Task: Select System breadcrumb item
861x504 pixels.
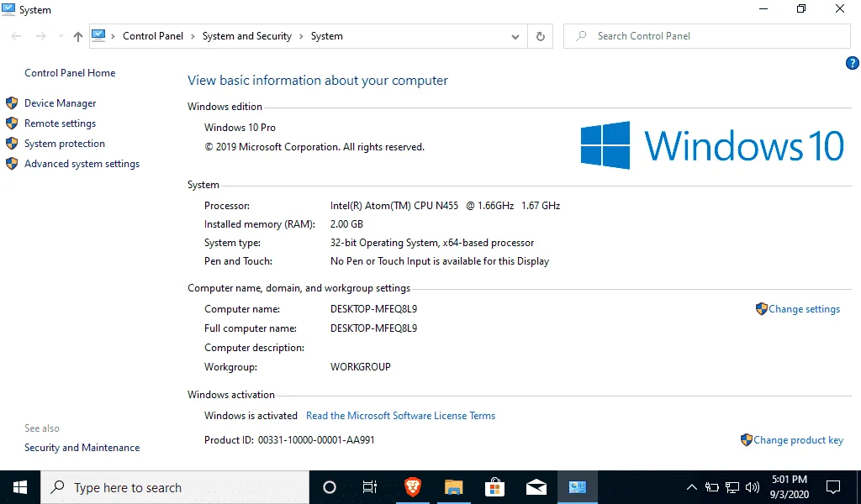Action: coord(327,36)
